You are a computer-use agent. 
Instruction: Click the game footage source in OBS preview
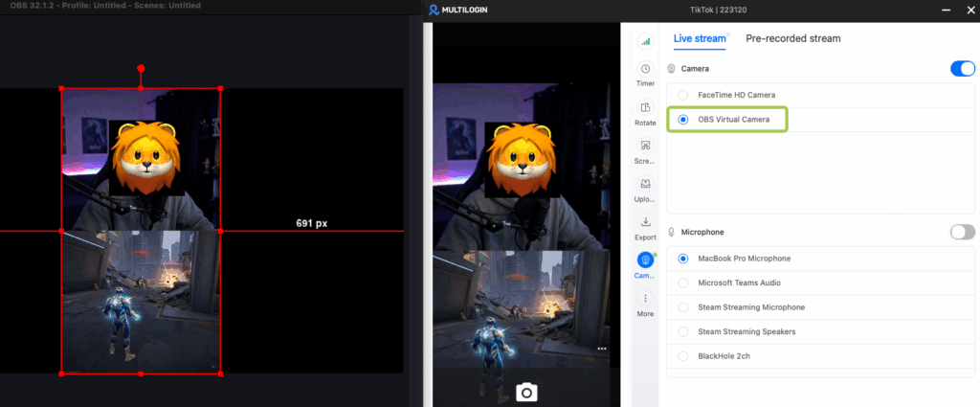click(x=141, y=302)
